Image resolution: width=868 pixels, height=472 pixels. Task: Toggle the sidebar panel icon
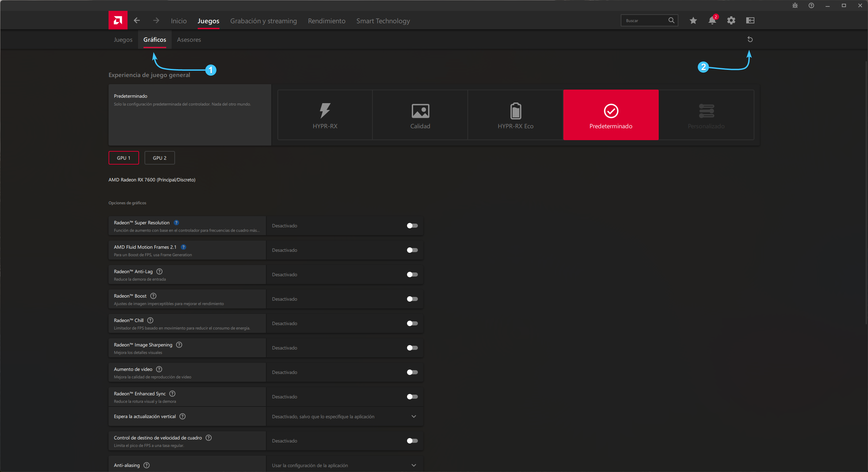point(750,20)
